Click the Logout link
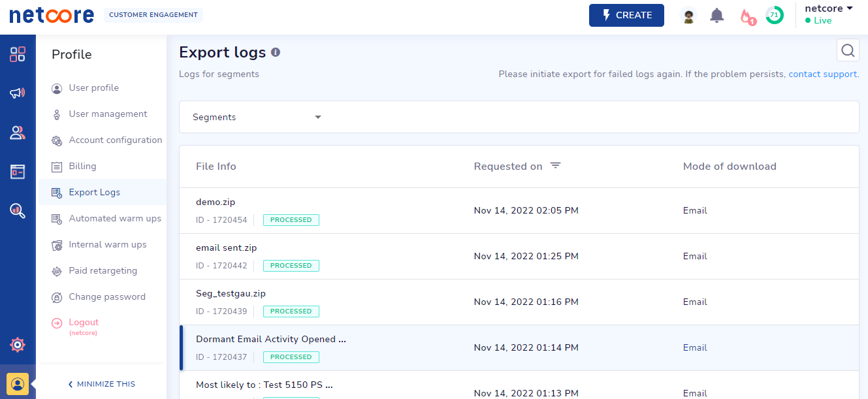Viewport: 868px width, 399px height. tap(84, 322)
